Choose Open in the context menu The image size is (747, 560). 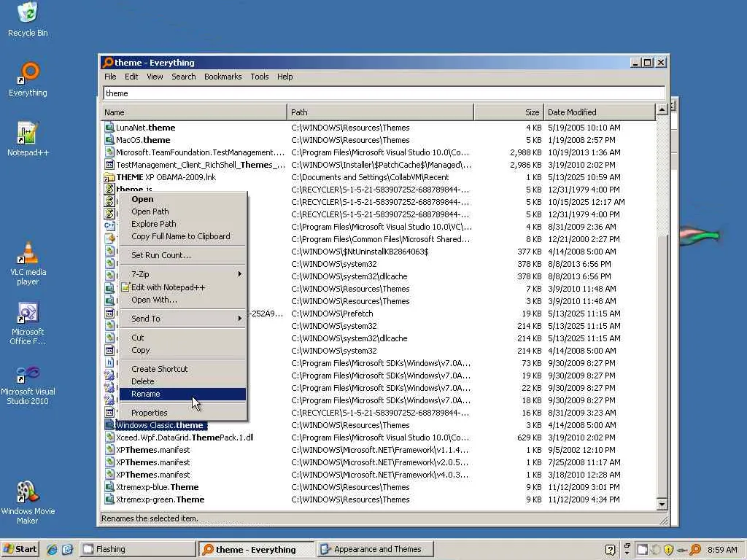[182, 199]
